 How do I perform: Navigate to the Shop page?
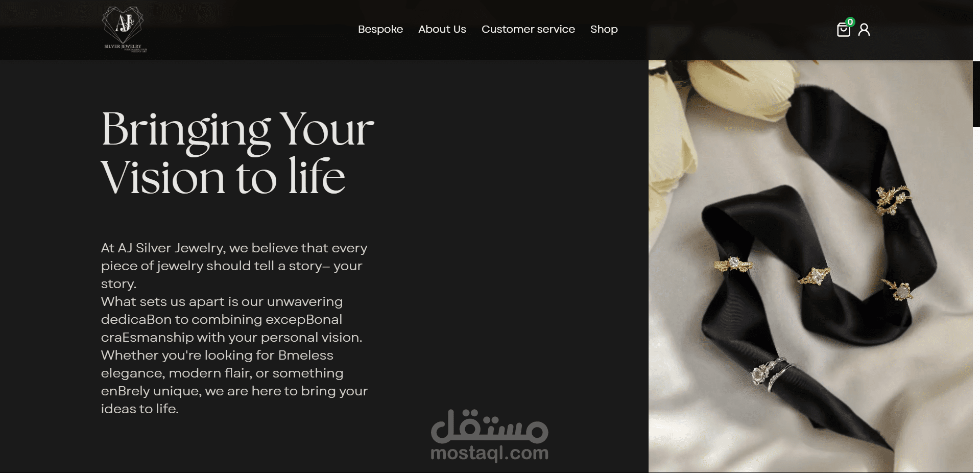(x=604, y=29)
